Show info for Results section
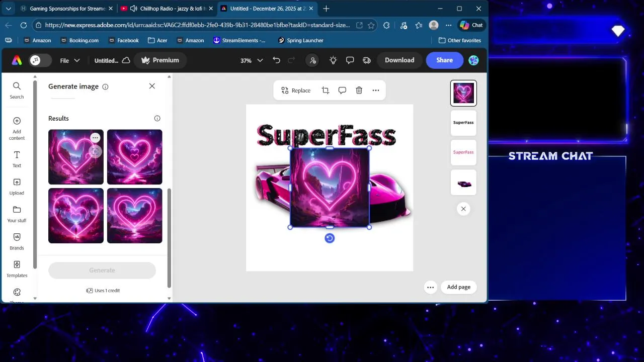644x362 pixels. click(157, 118)
